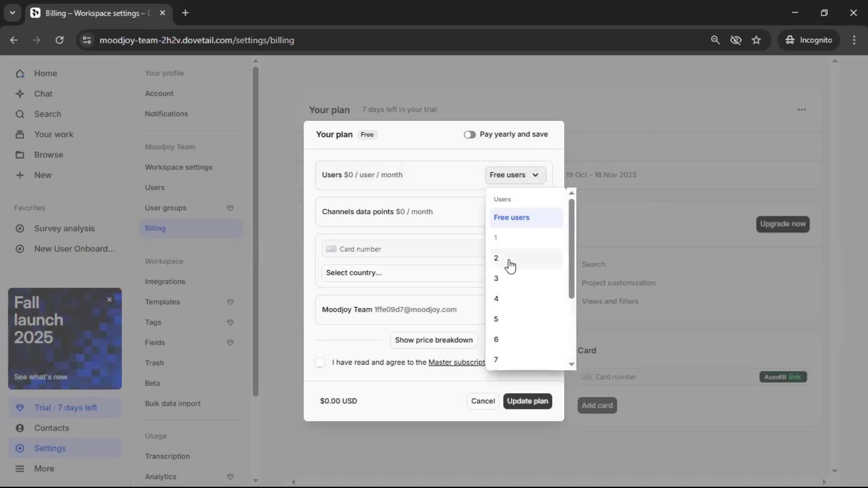The height and width of the screenshot is (488, 868).
Task: Go to Integrations settings page
Action: (165, 282)
